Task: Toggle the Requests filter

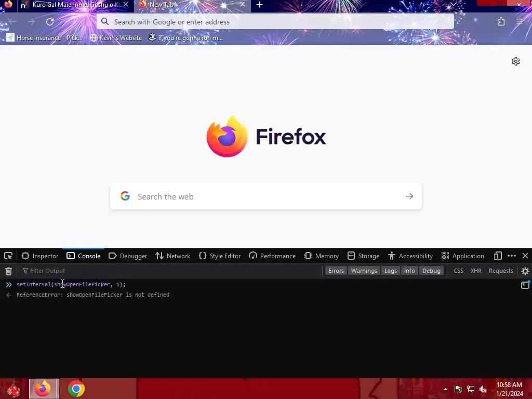Action: coord(501,271)
